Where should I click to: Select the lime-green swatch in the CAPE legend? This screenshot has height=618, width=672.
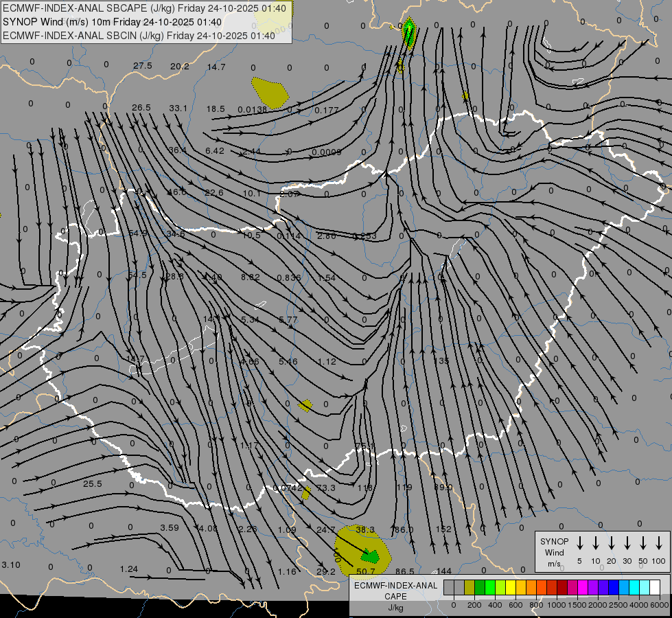(x=500, y=587)
